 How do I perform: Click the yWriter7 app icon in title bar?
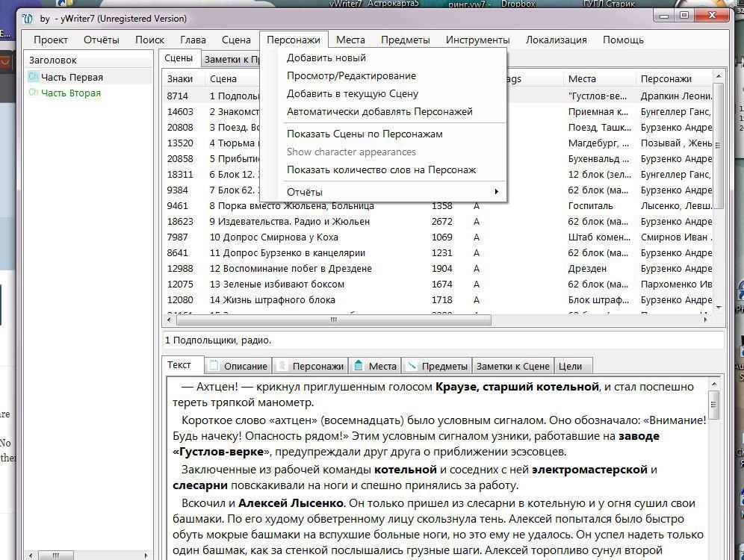click(x=28, y=19)
